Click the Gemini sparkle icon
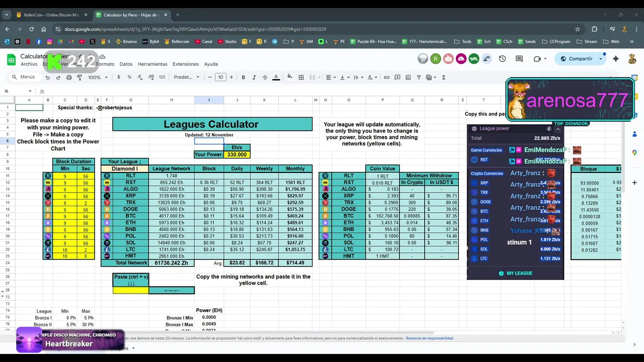 click(616, 59)
